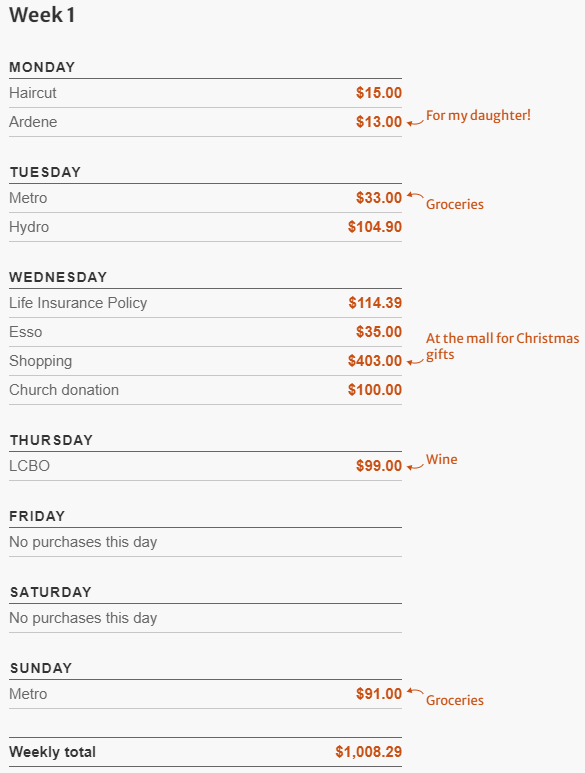The image size is (585, 773).
Task: Click the 'For my daughter!' annotation
Action: point(478,115)
